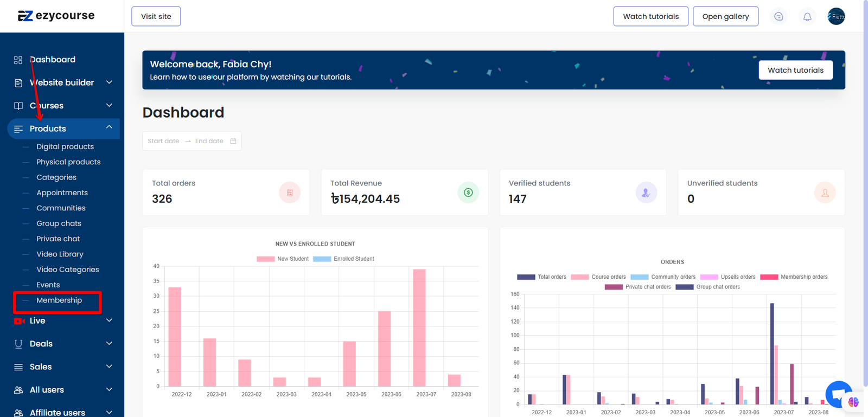Click the notification bell icon
The width and height of the screenshot is (868, 417).
click(x=807, y=17)
